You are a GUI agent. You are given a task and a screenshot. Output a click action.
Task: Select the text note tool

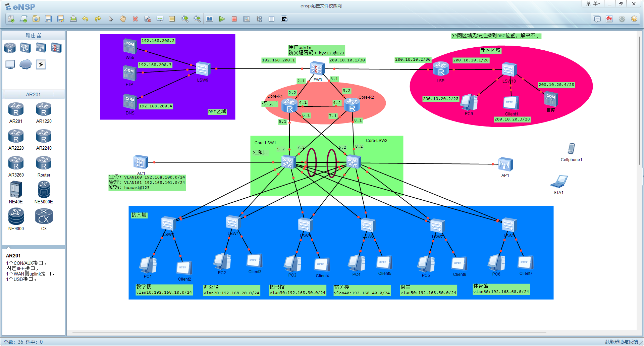coord(160,19)
